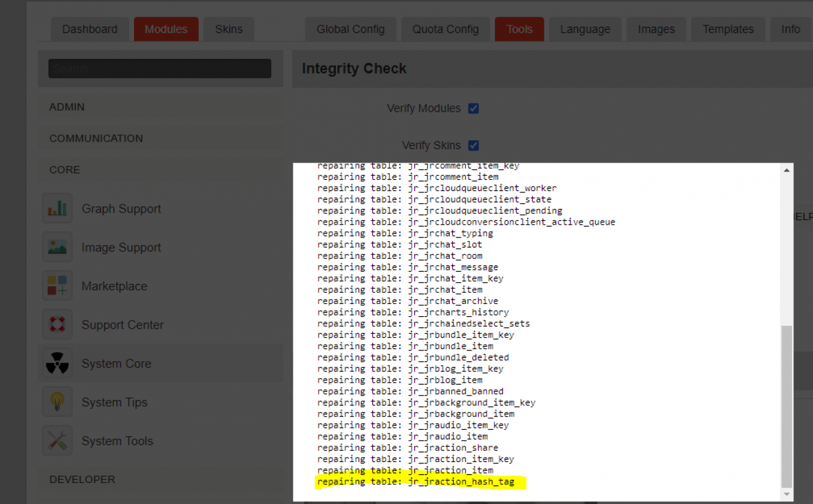Click the Marketplace colored squares icon
Image resolution: width=813 pixels, height=504 pixels.
pyautogui.click(x=57, y=286)
